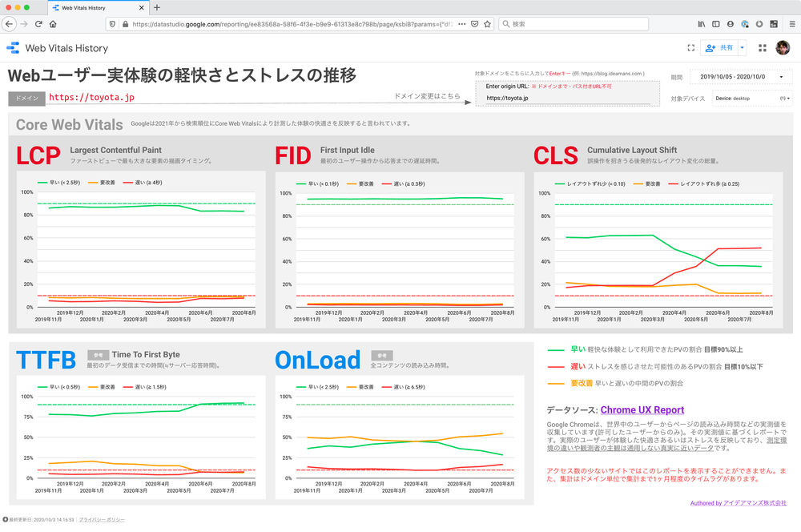The width and height of the screenshot is (801, 532).
Task: Click the Enter origin URL input field
Action: tap(567, 98)
